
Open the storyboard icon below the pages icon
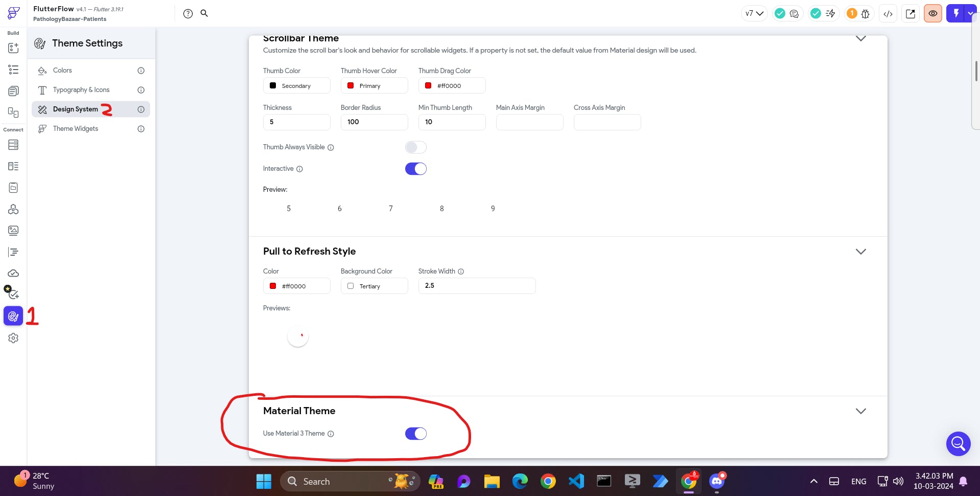13,112
